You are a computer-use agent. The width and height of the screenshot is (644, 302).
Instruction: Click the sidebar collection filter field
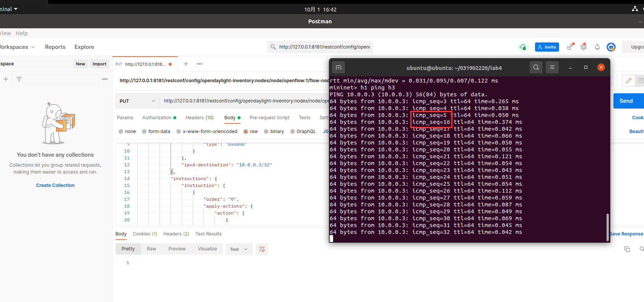click(x=55, y=79)
